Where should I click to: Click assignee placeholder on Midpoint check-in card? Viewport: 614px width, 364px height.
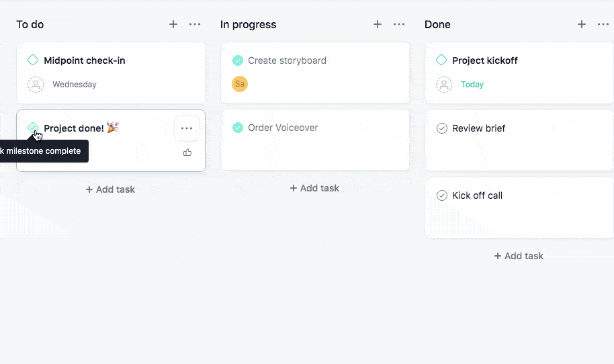coord(36,85)
